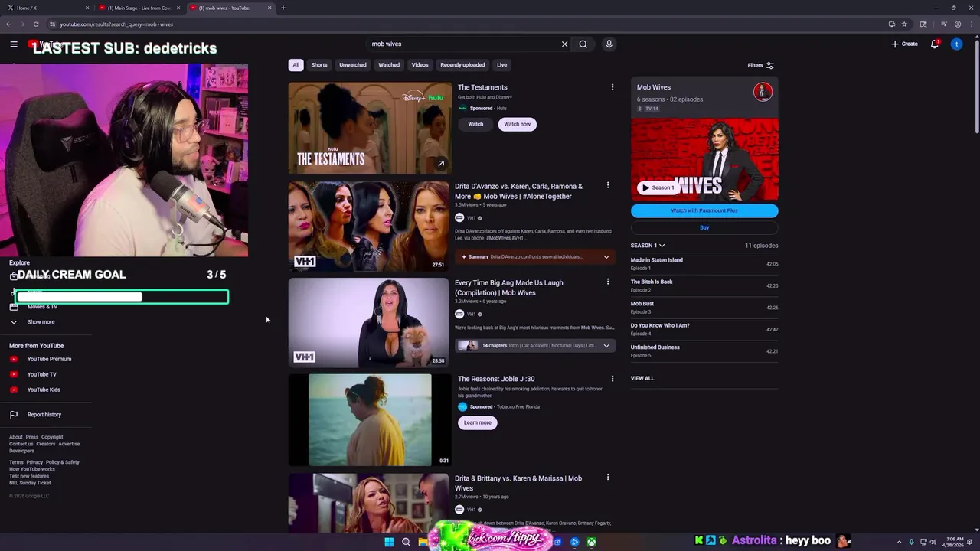Click the Watch button on The Testaments ad
This screenshot has height=551, width=980.
click(x=475, y=124)
